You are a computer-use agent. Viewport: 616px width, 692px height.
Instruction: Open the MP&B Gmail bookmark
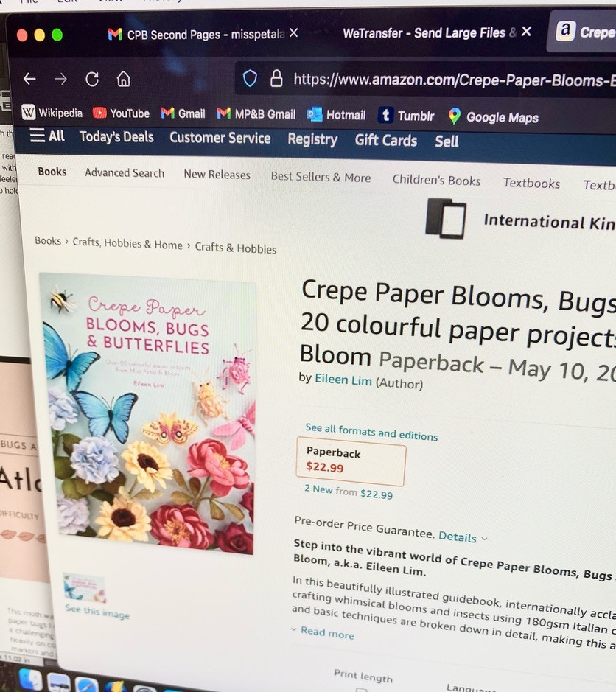(x=256, y=114)
